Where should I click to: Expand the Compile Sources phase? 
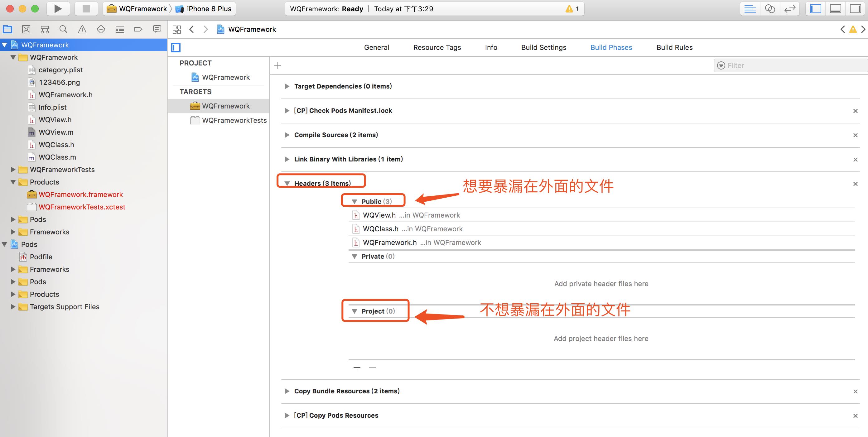pyautogui.click(x=287, y=135)
